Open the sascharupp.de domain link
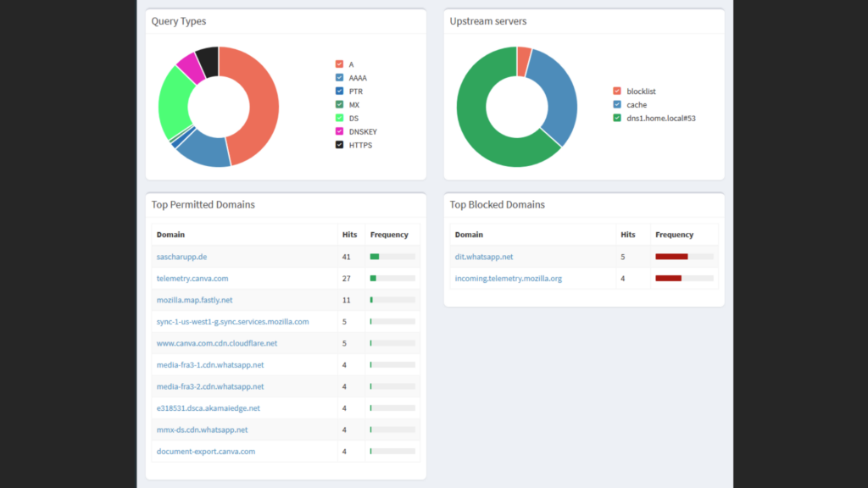The height and width of the screenshot is (488, 868). tap(181, 257)
